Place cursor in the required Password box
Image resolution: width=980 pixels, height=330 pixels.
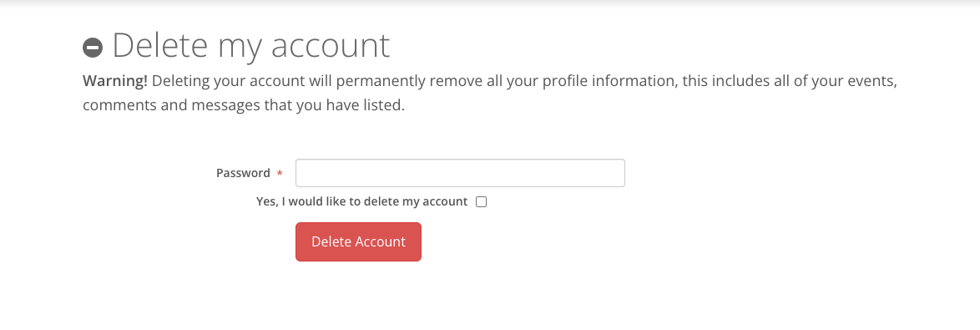(x=460, y=173)
